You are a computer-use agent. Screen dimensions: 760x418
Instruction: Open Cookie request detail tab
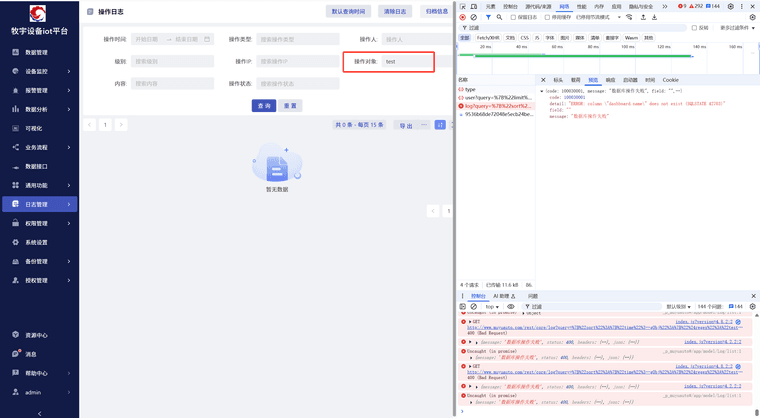point(670,80)
